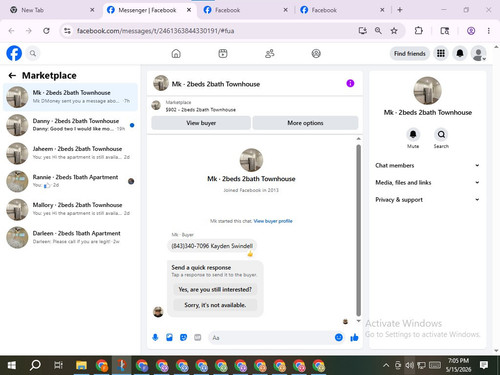Viewport: 500px width, 375px height.
Task: Attach a photo file icon
Action: click(x=169, y=338)
